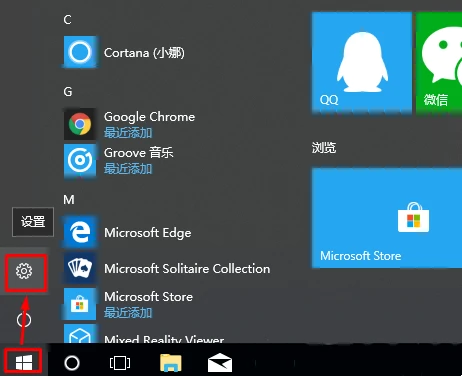Open the Settings gear icon
This screenshot has width=462, height=376.
click(x=24, y=271)
